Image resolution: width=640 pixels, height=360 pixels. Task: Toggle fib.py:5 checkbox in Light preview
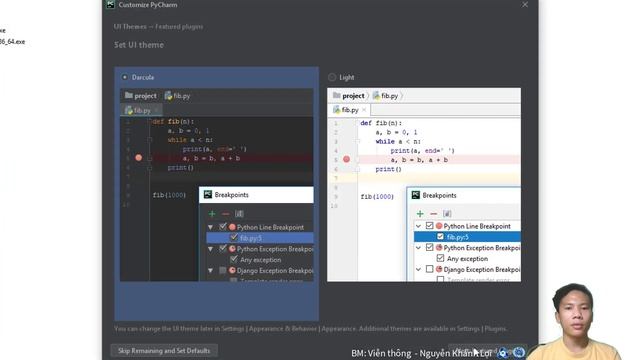tap(440, 236)
